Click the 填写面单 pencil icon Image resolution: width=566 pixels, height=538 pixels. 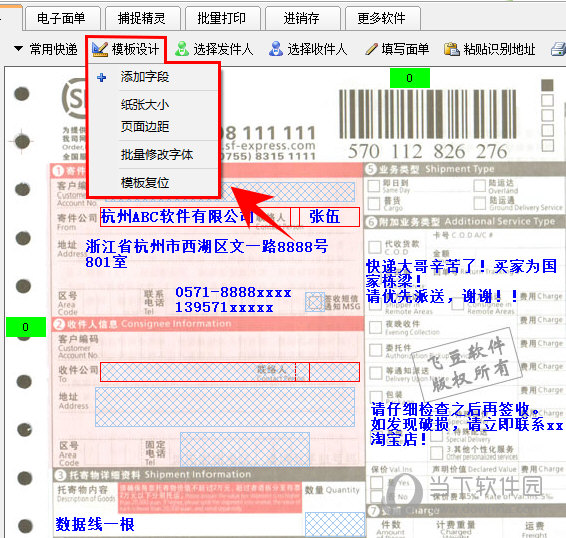tap(371, 49)
